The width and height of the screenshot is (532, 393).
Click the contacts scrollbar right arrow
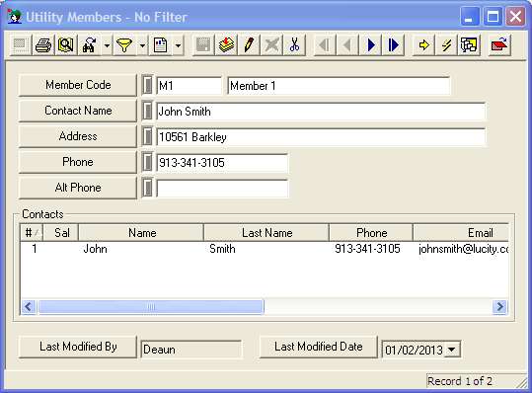coord(499,307)
